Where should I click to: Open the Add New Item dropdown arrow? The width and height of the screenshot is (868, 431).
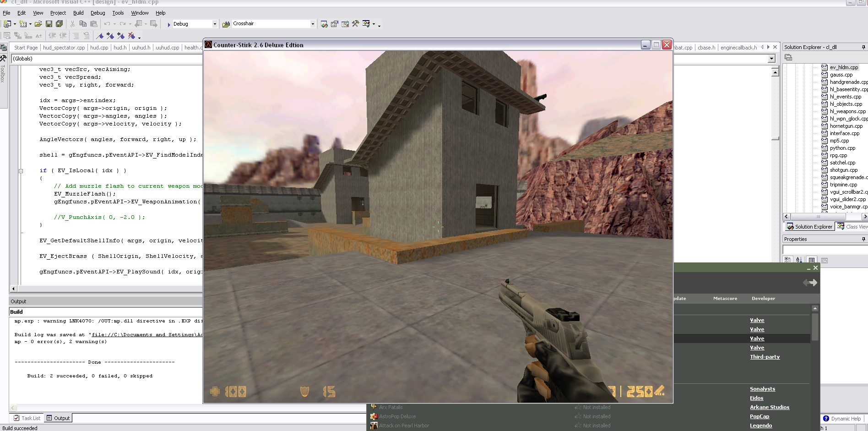[30, 24]
